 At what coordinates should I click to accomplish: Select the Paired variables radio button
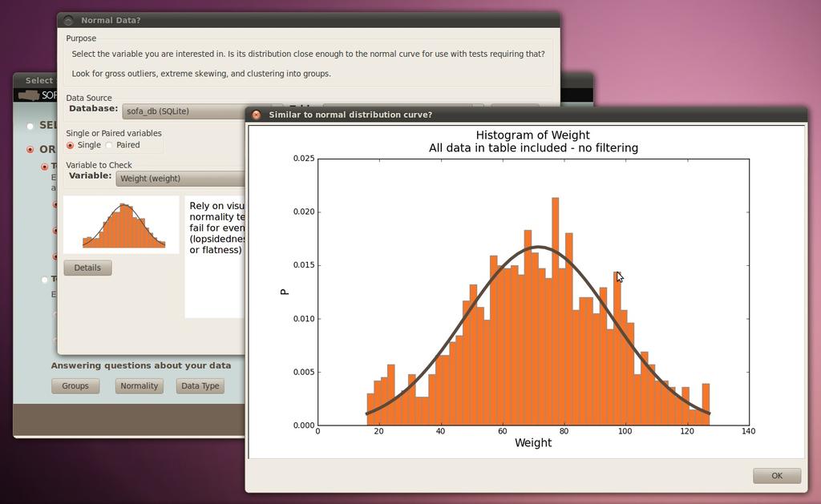click(x=109, y=145)
